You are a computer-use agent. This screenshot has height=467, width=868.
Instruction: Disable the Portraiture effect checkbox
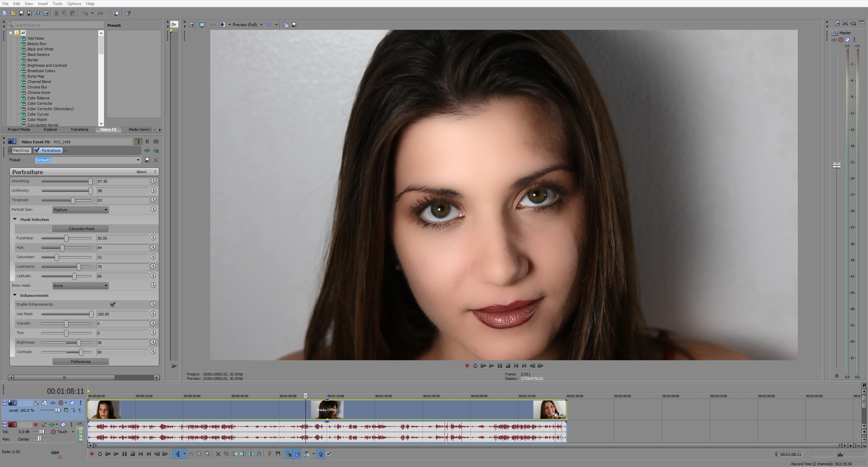coord(37,150)
